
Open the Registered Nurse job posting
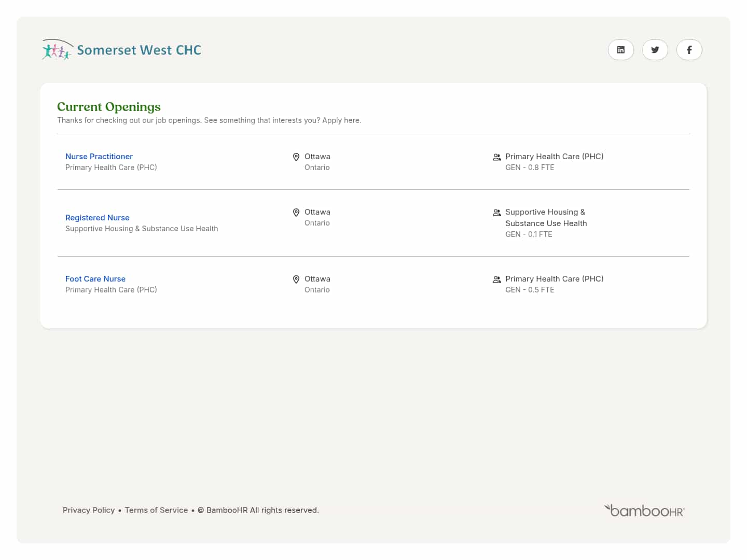click(98, 218)
